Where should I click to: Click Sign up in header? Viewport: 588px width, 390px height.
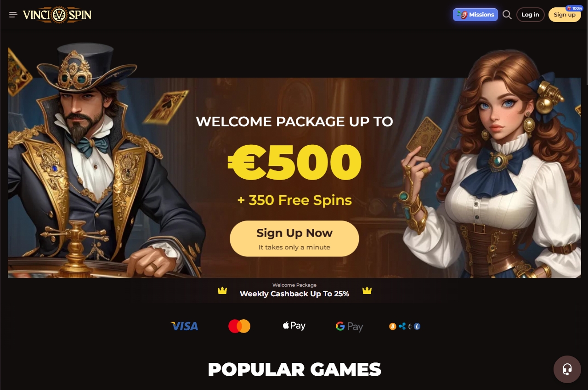click(565, 15)
